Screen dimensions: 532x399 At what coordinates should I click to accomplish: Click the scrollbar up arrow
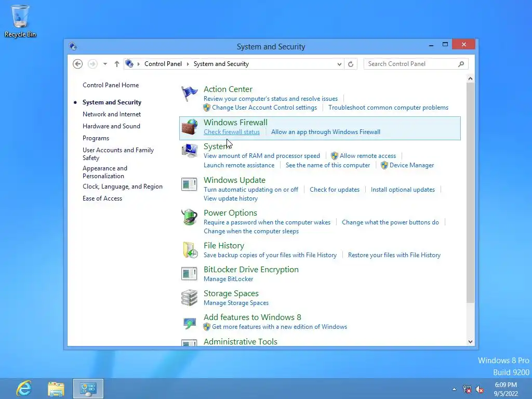470,79
